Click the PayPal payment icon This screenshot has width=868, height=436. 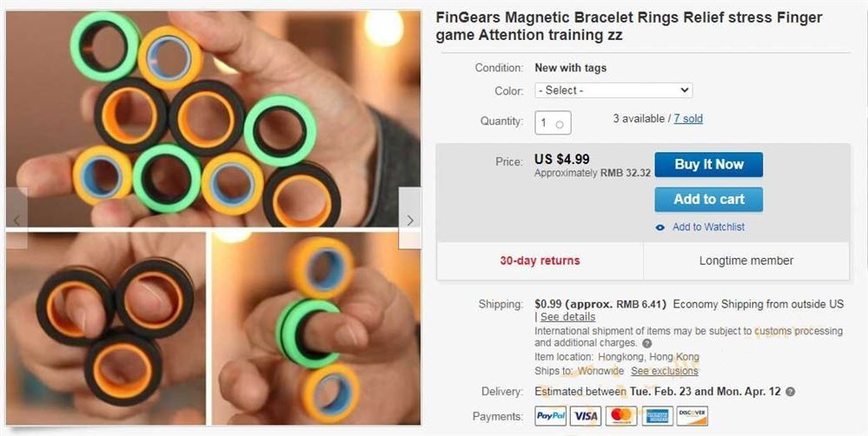pyautogui.click(x=550, y=415)
